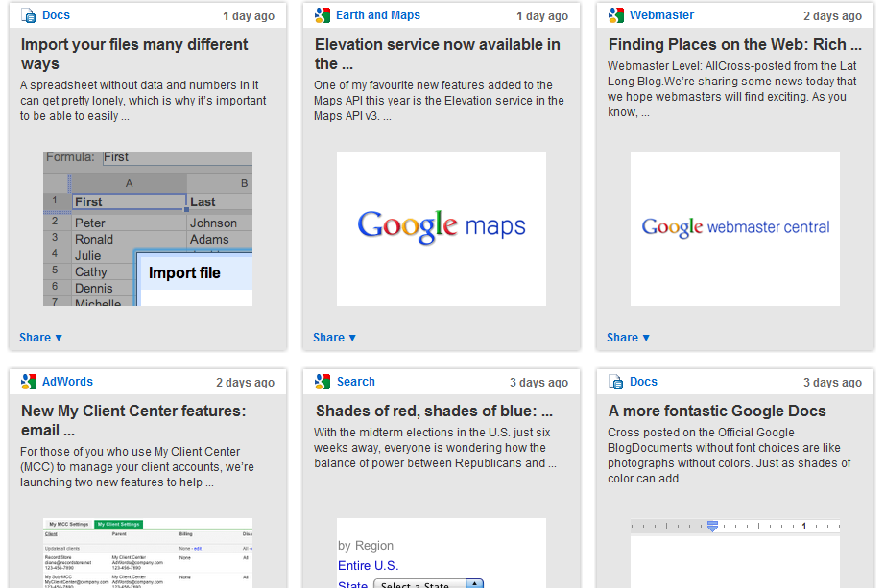The height and width of the screenshot is (588, 885).
Task: Click the Docs icon on the fontastic card
Action: (616, 382)
